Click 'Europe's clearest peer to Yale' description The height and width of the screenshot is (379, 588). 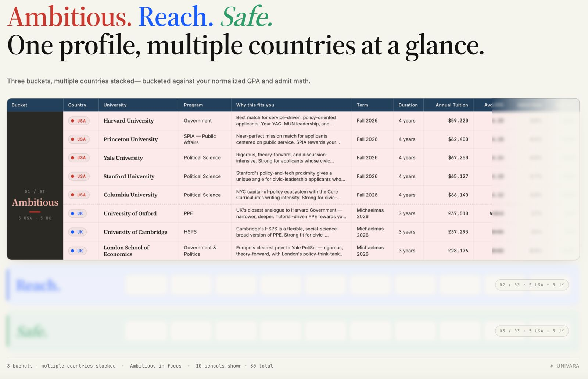tap(290, 251)
